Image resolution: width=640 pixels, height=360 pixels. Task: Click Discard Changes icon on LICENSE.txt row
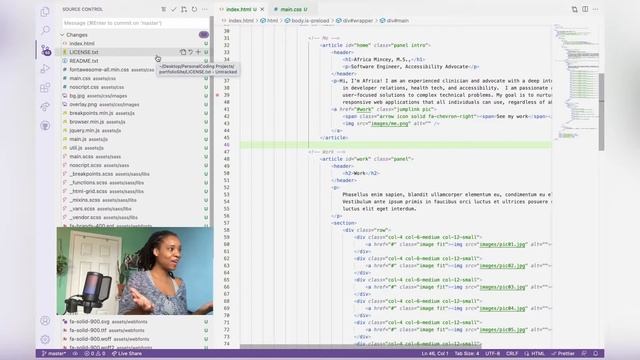(x=191, y=52)
